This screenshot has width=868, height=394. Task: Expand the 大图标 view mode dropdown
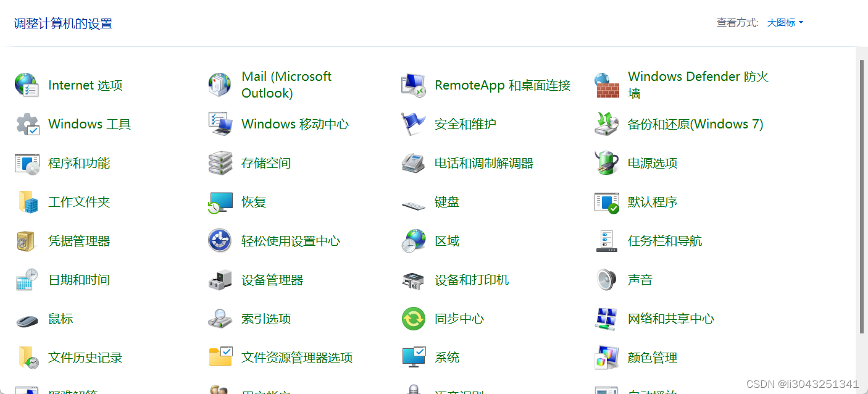pyautogui.click(x=785, y=23)
